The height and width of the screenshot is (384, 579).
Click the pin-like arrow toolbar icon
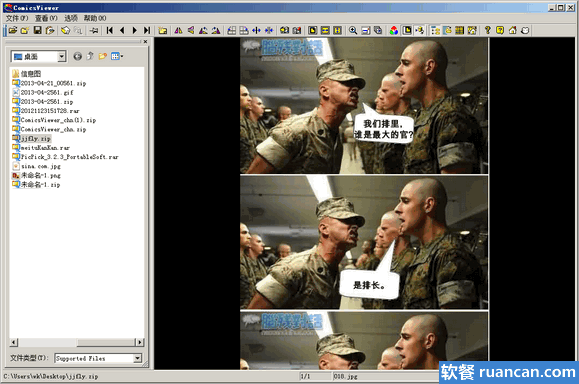pyautogui.click(x=93, y=30)
